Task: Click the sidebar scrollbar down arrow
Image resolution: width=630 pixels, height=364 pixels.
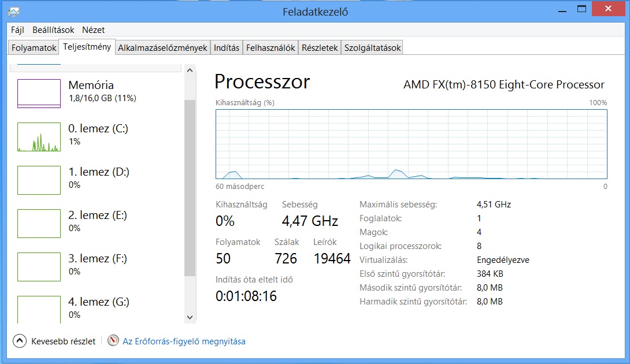Action: 190,317
